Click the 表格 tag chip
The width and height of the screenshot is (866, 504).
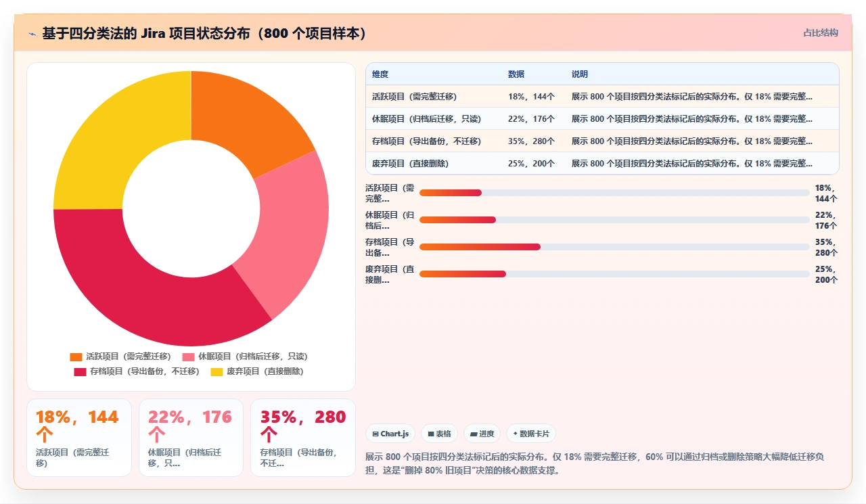pyautogui.click(x=439, y=434)
